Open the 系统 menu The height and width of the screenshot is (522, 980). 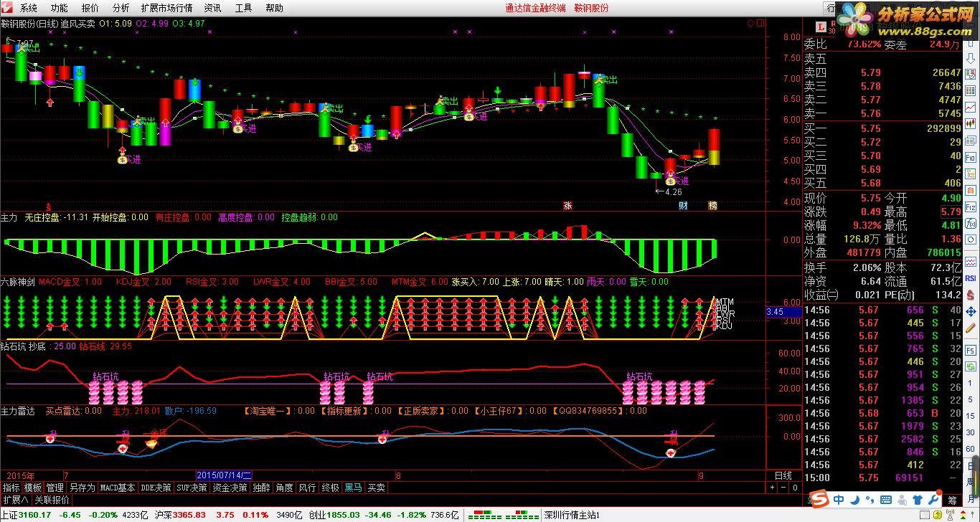[29, 8]
